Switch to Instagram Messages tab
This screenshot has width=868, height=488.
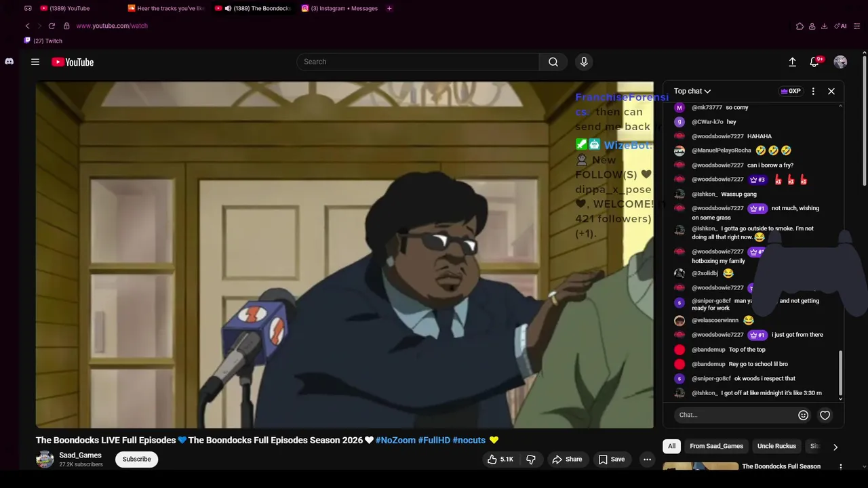pos(340,8)
